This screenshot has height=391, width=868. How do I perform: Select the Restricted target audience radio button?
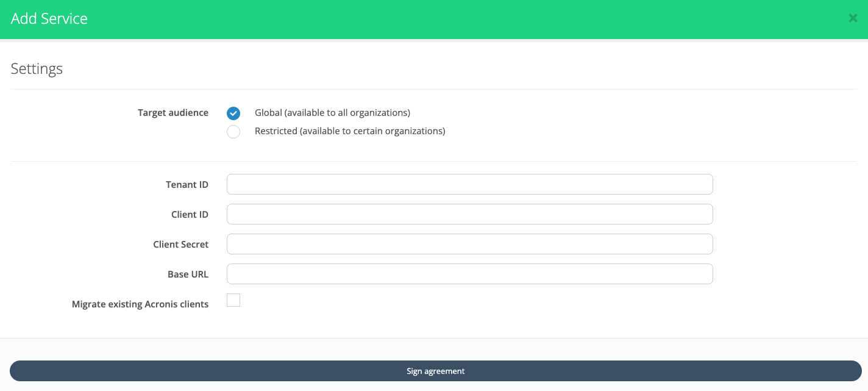click(233, 132)
